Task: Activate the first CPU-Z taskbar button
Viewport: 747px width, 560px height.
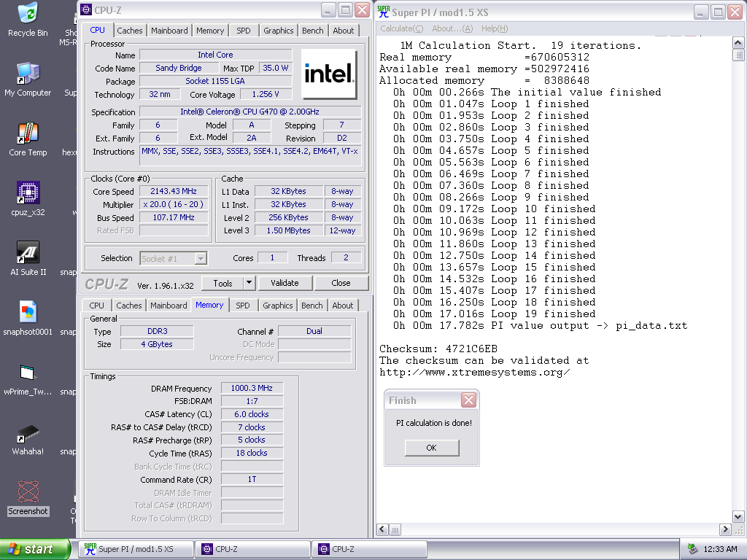Action: [254, 549]
